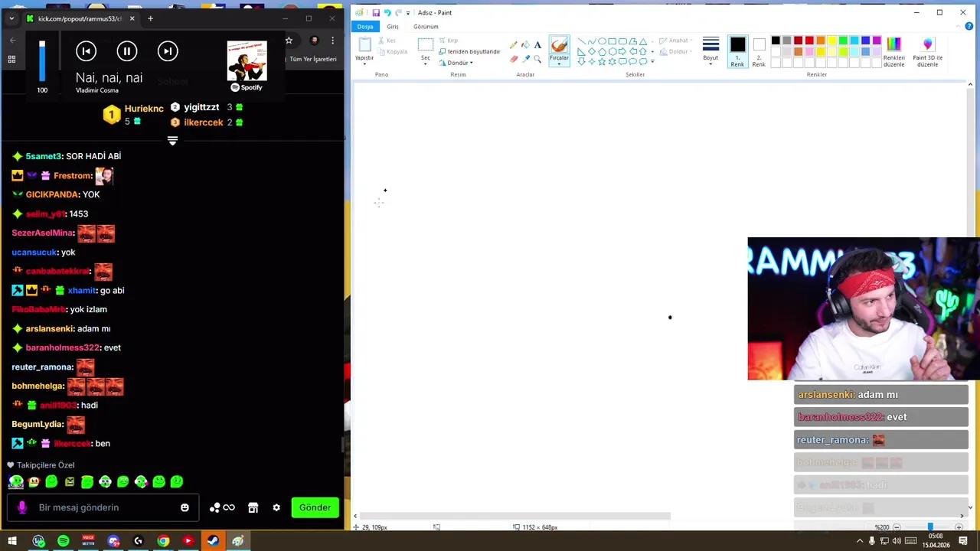The image size is (980, 551).
Task: Switch to the Görünüm ribbon tab
Action: click(x=426, y=26)
